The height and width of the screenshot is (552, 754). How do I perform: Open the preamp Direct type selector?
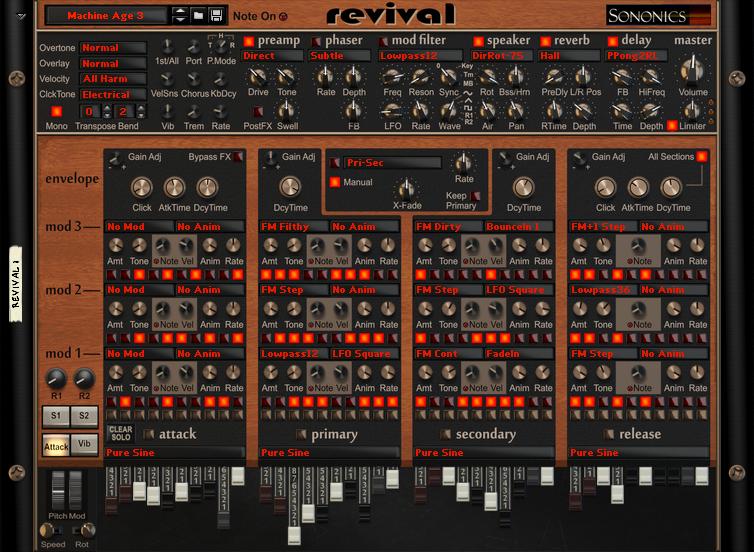click(272, 56)
